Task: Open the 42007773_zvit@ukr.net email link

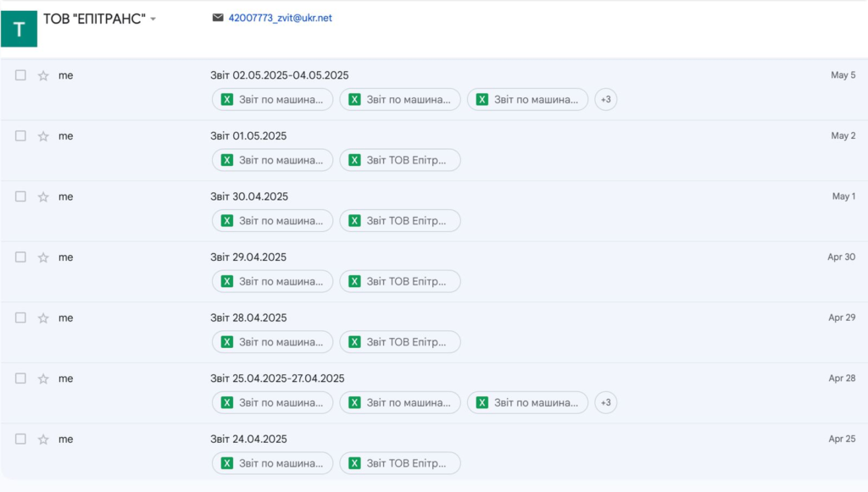Action: (280, 18)
